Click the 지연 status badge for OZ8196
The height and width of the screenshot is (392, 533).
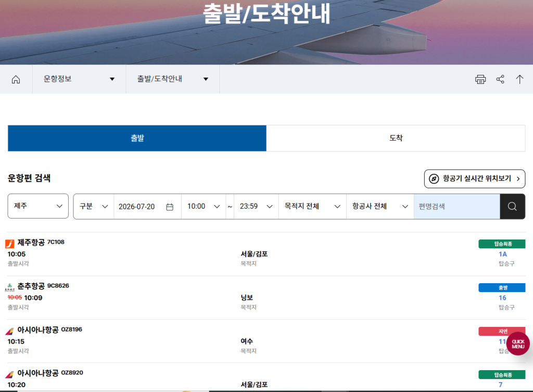pos(502,331)
